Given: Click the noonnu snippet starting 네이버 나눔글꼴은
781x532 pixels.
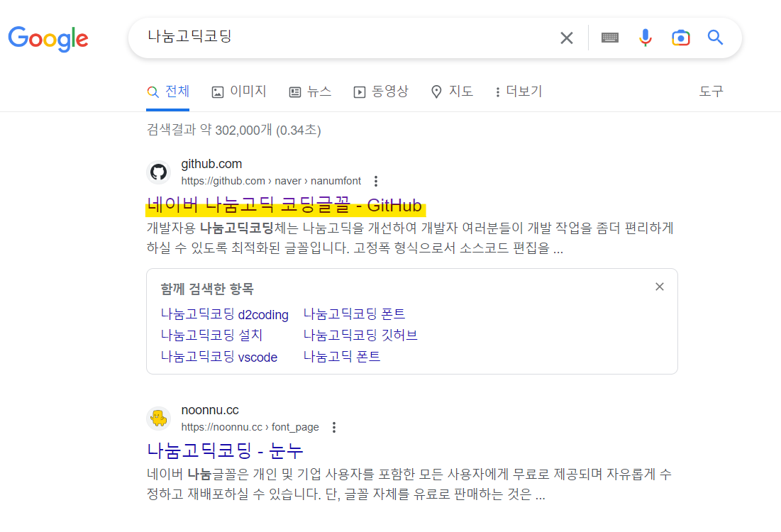Looking at the screenshot, I should click(409, 484).
